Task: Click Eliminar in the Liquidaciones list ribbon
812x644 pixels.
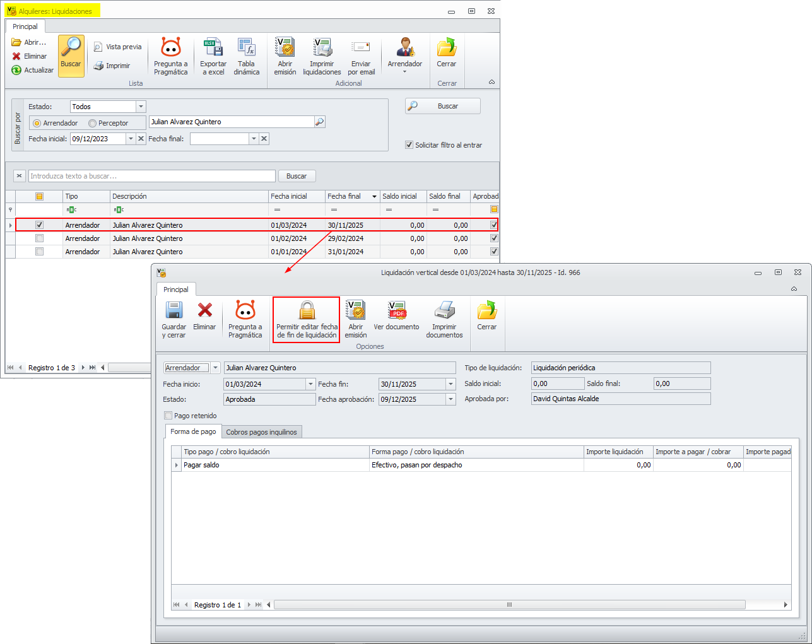Action: pyautogui.click(x=29, y=56)
